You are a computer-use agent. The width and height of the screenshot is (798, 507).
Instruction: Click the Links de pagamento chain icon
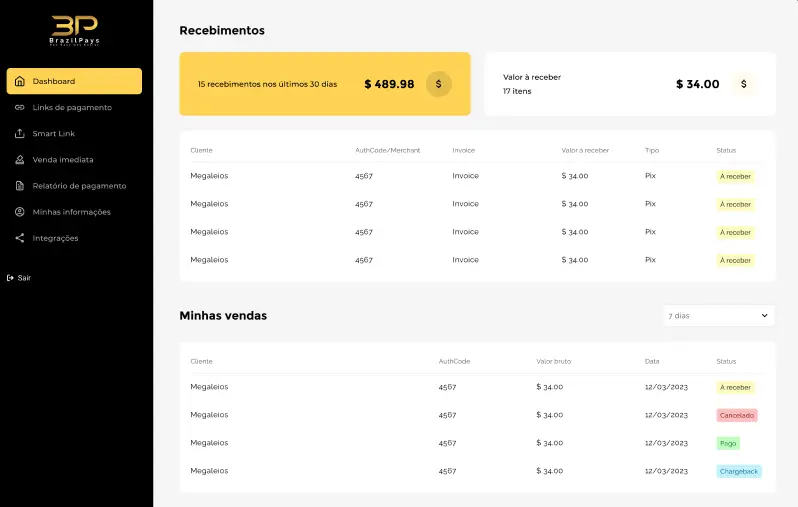pos(20,107)
